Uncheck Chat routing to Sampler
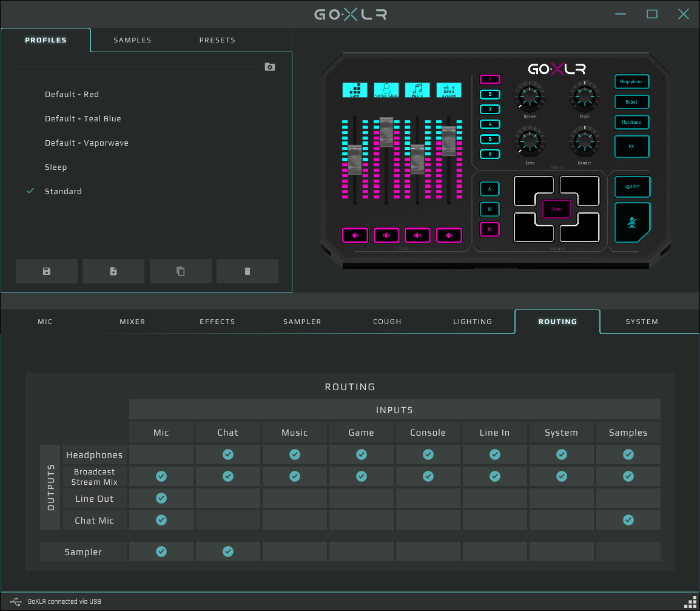Viewport: 700px width, 611px height. [228, 552]
